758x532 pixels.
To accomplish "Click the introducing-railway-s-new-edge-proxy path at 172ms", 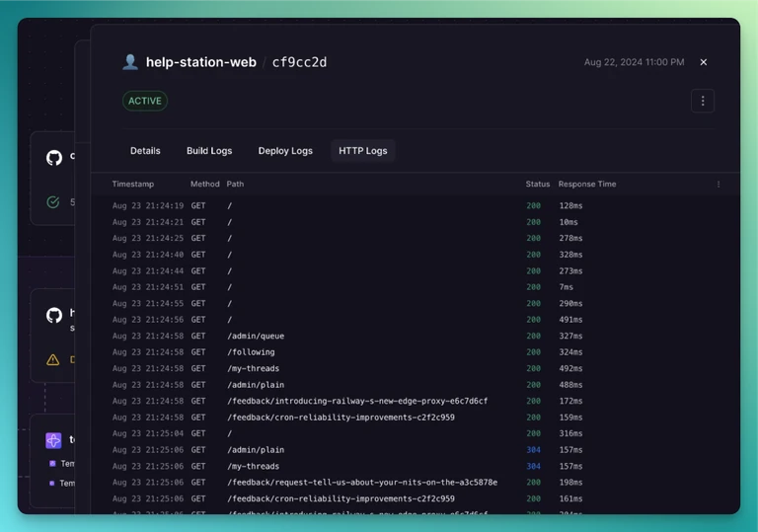I will pos(357,401).
